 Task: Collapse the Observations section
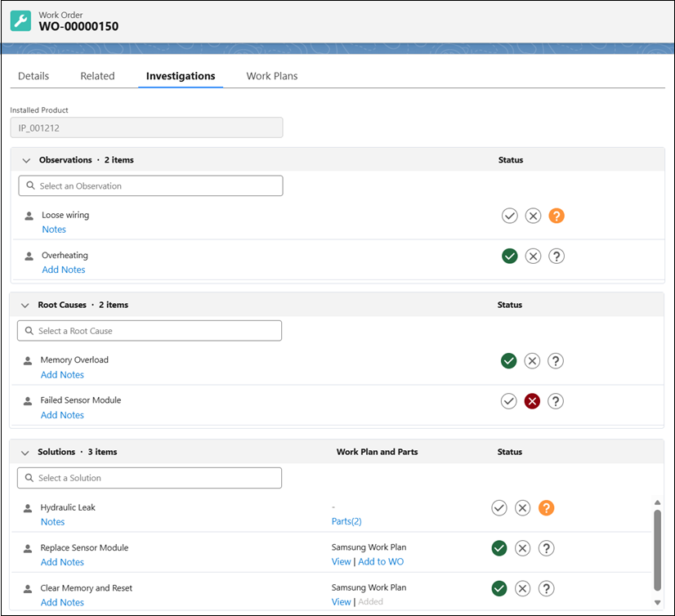[26, 161]
